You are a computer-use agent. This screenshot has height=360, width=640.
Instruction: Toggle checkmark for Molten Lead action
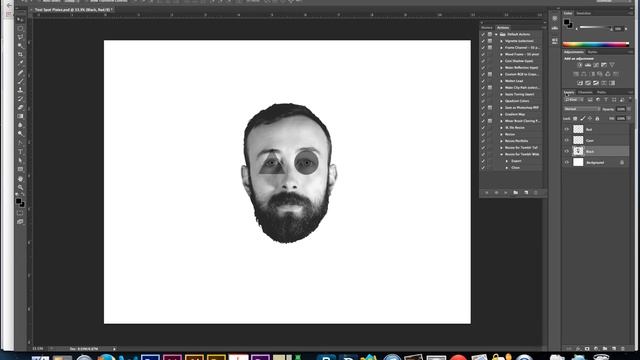[x=483, y=81]
